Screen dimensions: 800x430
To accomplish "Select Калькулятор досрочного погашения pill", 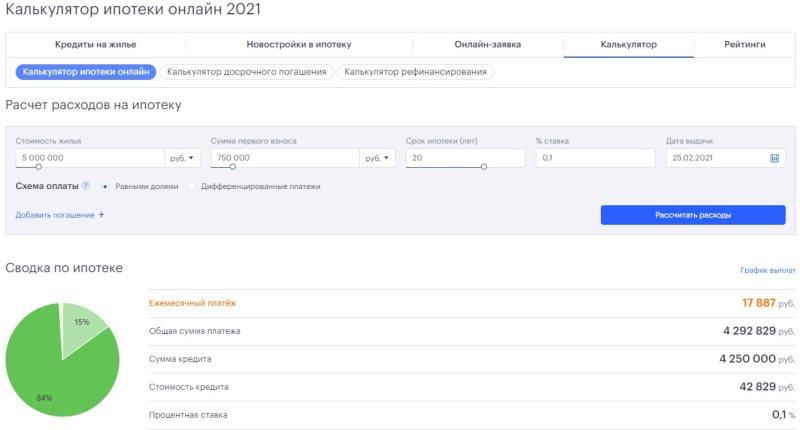I will point(246,72).
